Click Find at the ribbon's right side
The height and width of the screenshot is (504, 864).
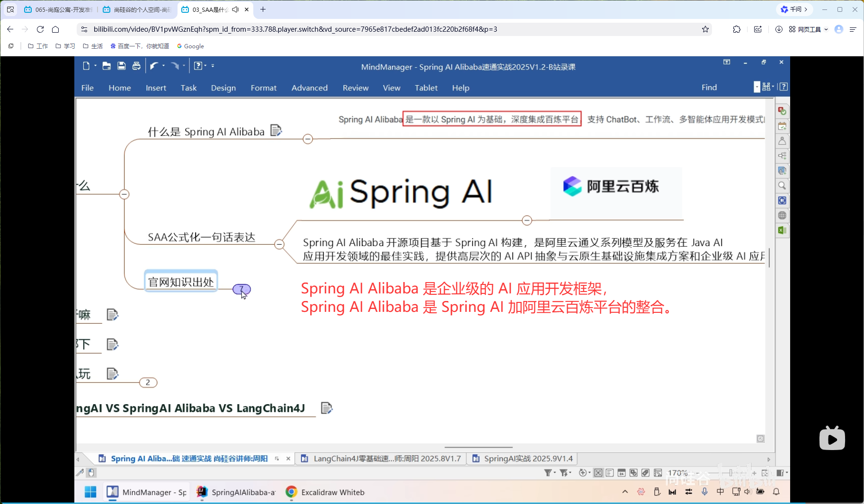point(709,87)
